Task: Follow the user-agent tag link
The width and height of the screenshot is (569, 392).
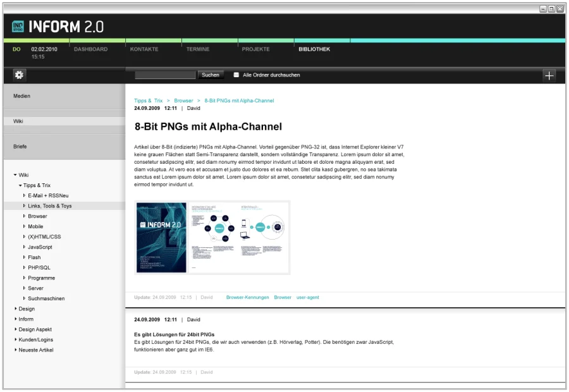Action: 308,297
